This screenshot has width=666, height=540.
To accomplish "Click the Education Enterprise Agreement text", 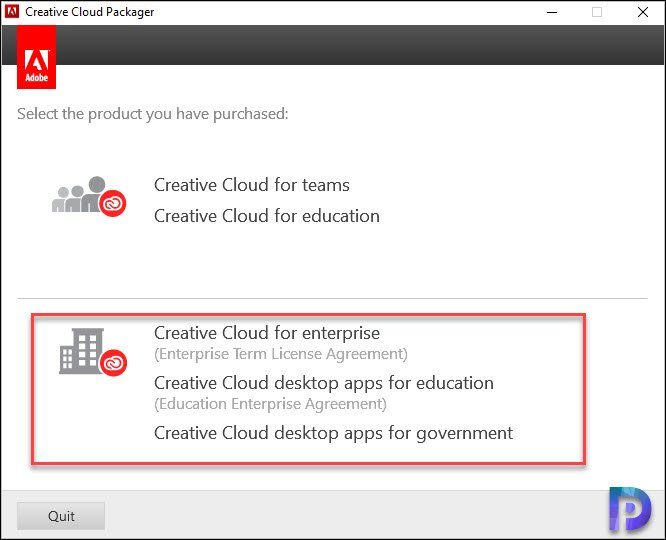I will click(x=271, y=404).
